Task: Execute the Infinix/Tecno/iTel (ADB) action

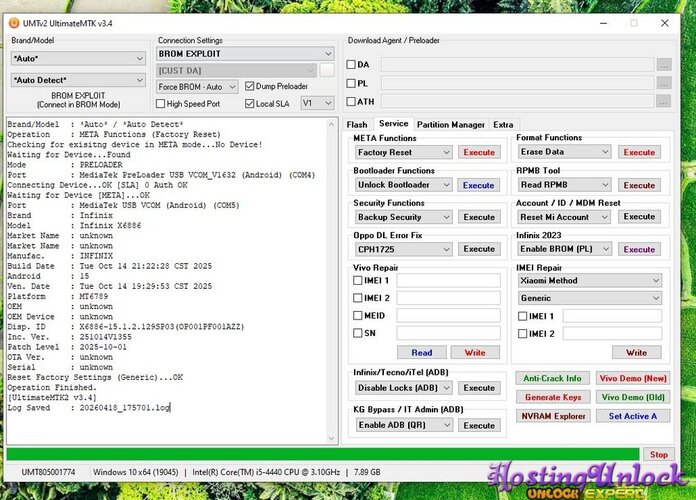Action: tap(479, 388)
